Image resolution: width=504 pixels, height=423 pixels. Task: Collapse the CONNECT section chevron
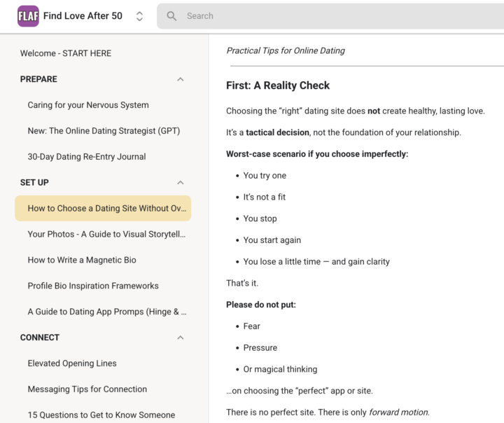(181, 338)
